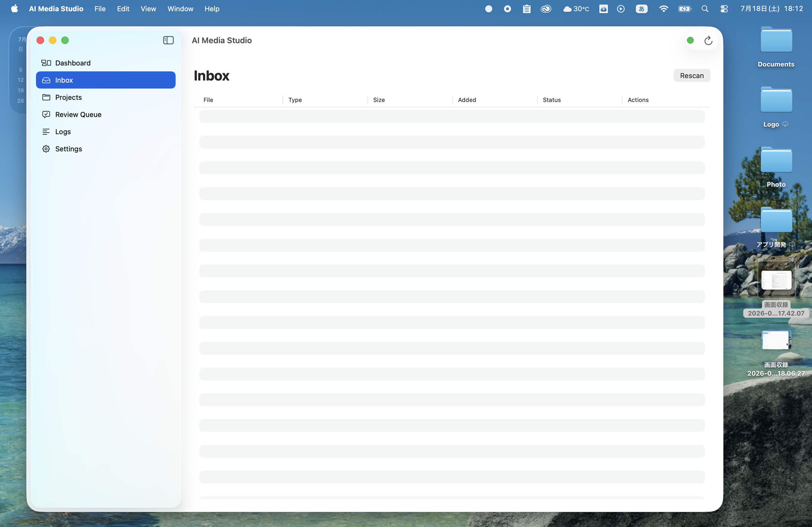Close the AI Media Studio window
The height and width of the screenshot is (527, 812).
(40, 40)
